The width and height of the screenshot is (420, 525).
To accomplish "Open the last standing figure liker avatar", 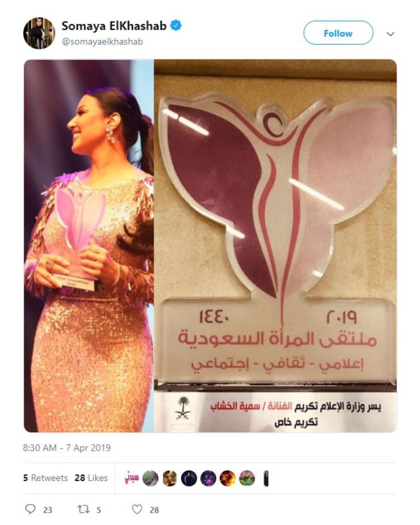I will click(266, 478).
